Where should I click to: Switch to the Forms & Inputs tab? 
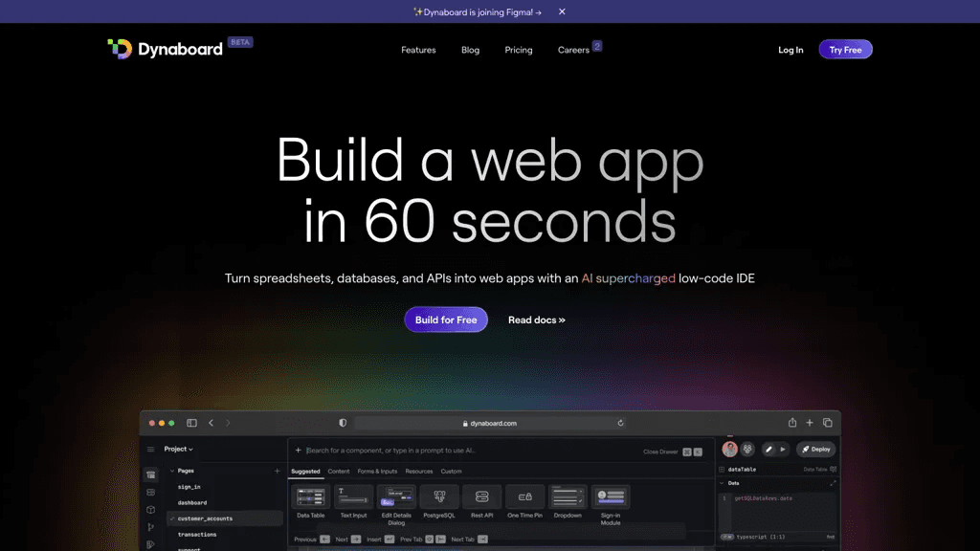click(x=377, y=472)
